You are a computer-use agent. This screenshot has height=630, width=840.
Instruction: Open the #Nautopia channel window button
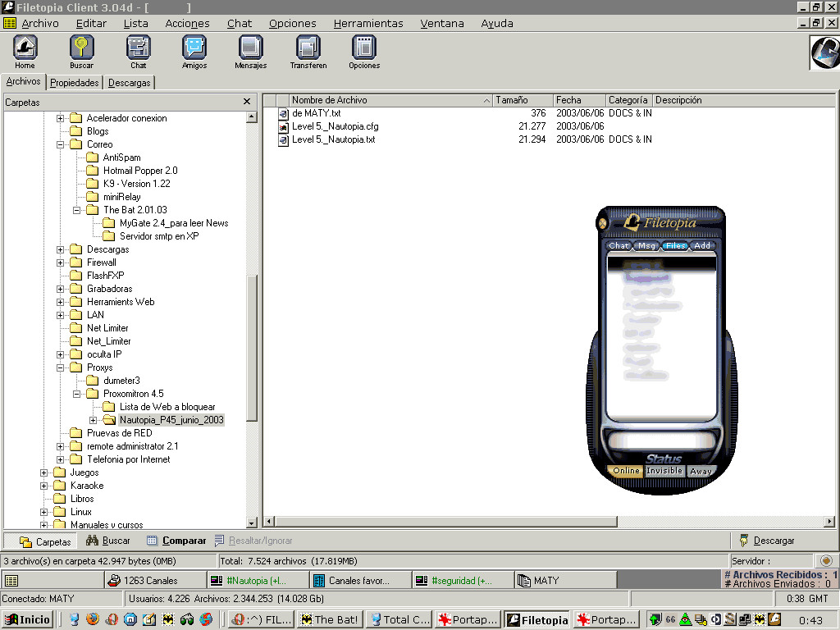(258, 580)
